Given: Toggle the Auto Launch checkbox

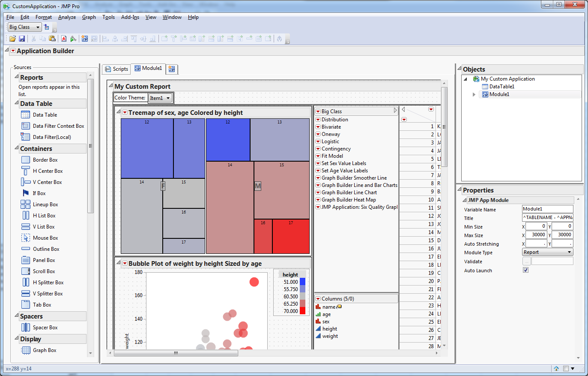Looking at the screenshot, I should [x=525, y=270].
